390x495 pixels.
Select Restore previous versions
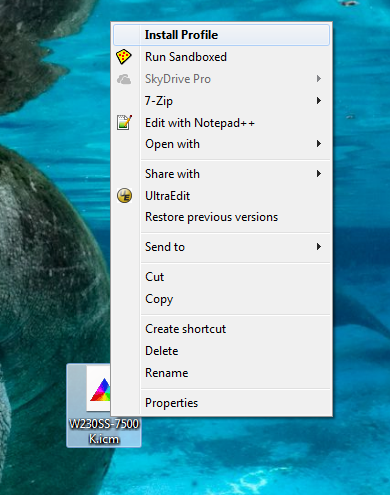[221, 217]
